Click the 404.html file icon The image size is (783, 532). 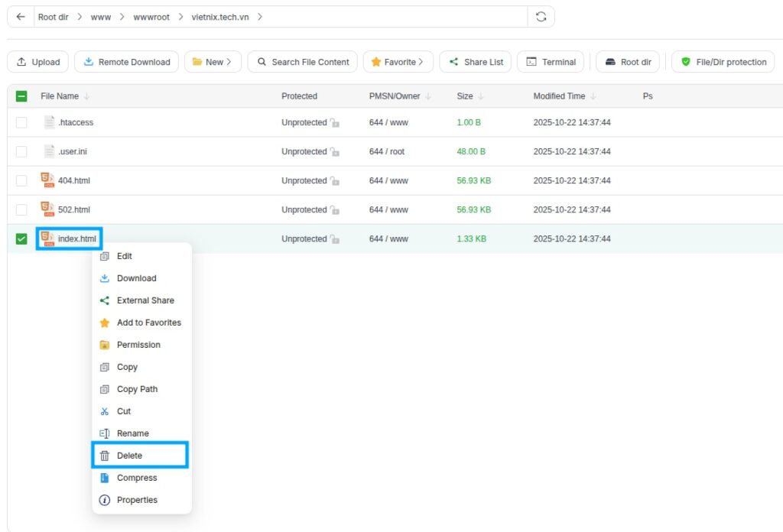(47, 180)
